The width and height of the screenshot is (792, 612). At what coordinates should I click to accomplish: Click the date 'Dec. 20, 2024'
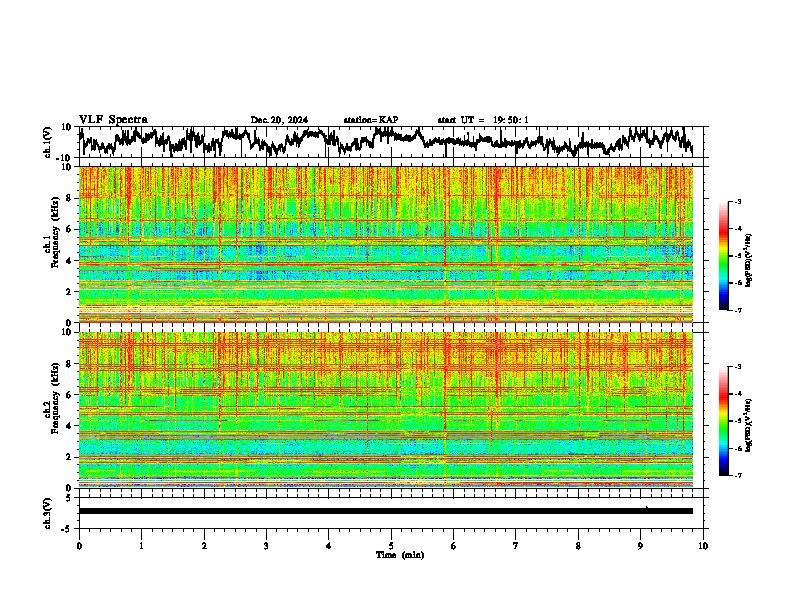[x=279, y=120]
